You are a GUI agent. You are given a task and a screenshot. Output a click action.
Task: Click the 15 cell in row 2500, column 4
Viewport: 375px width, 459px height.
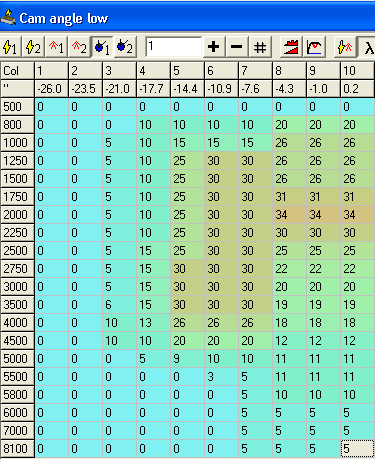pos(154,251)
